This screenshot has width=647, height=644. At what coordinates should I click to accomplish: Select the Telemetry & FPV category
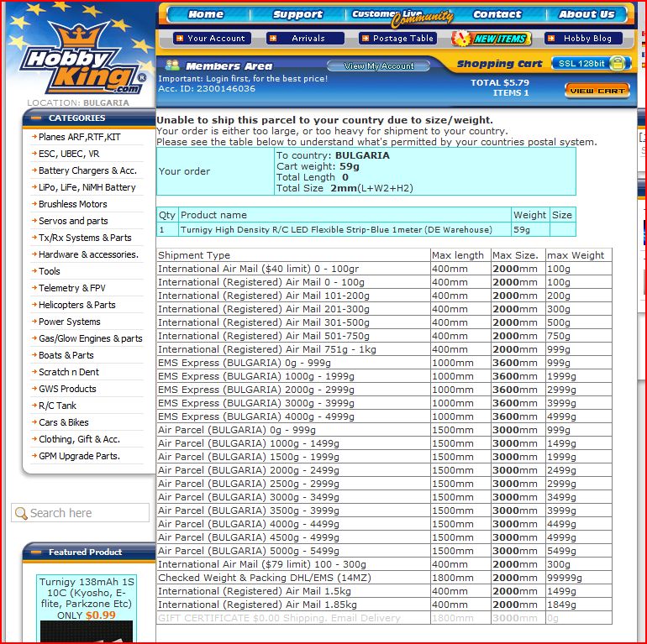pos(71,288)
